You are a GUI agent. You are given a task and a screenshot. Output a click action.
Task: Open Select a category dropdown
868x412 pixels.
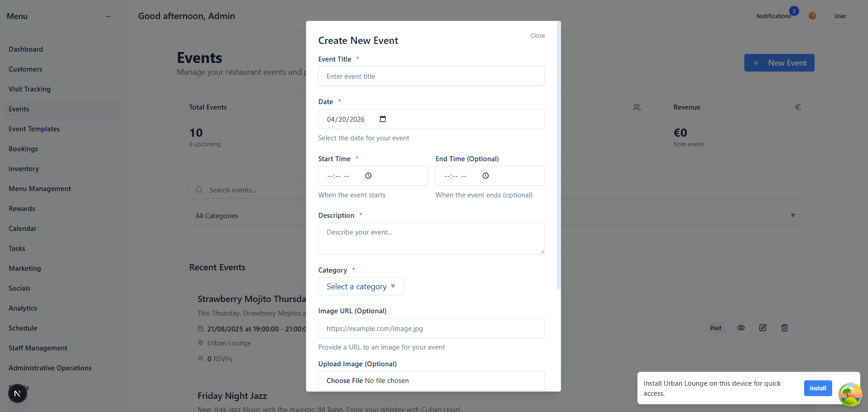pyautogui.click(x=361, y=286)
